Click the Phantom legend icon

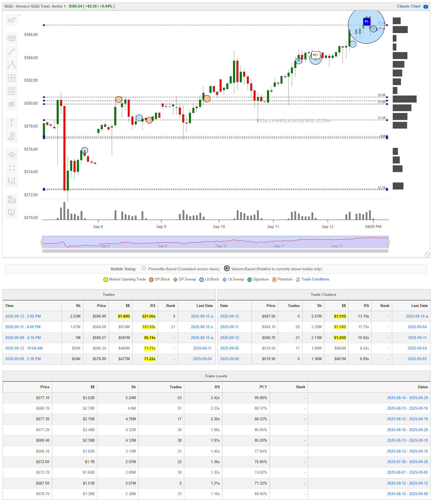click(x=274, y=280)
